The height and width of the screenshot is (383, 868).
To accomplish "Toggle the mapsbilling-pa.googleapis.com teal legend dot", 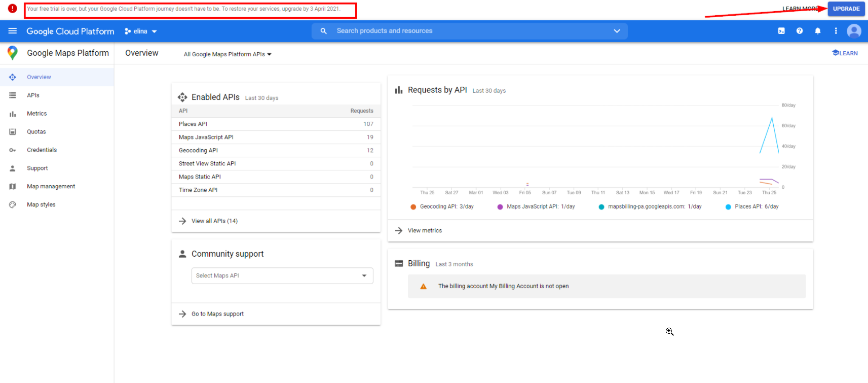I will pos(601,207).
